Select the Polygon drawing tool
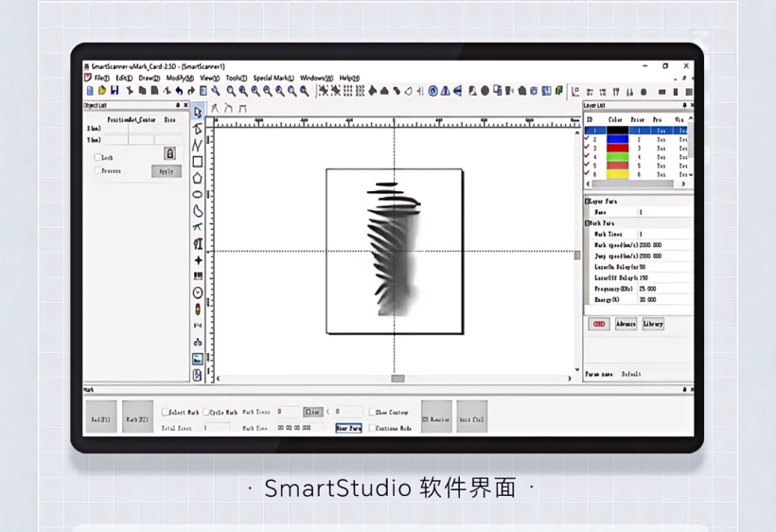The image size is (776, 532). coord(198,178)
